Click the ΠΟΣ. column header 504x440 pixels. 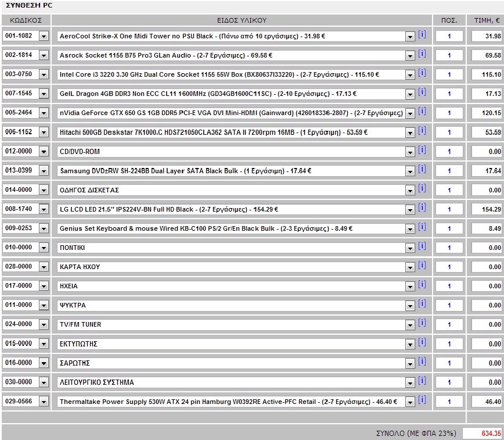449,20
